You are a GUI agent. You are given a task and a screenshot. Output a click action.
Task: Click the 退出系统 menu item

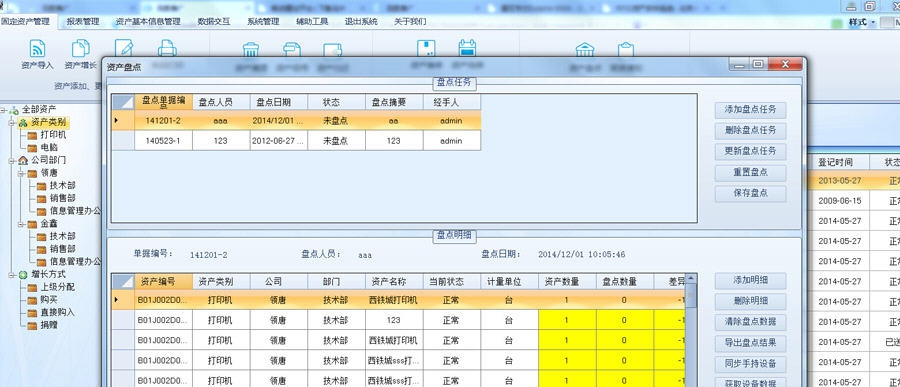coord(362,22)
